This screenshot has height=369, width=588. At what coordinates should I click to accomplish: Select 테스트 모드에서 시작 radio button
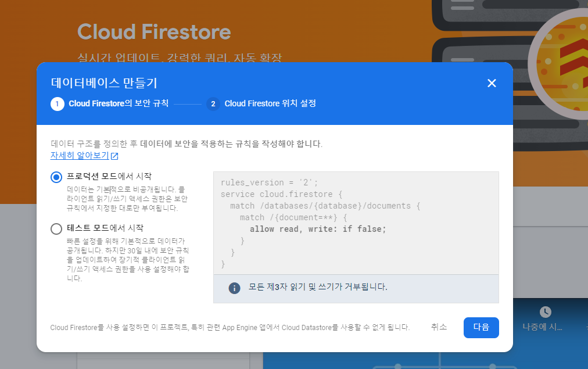coord(56,228)
